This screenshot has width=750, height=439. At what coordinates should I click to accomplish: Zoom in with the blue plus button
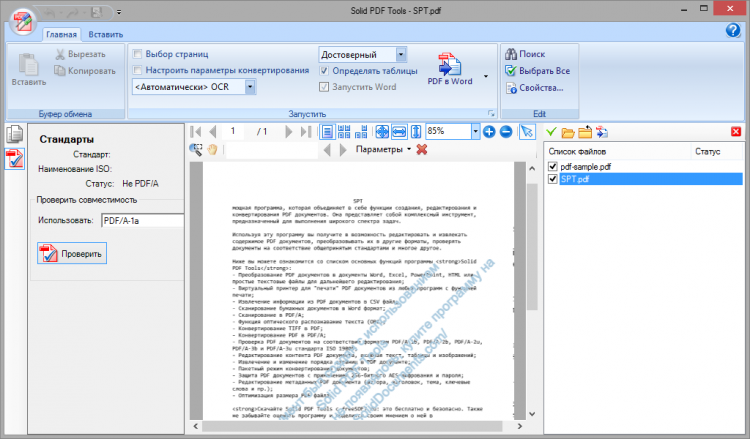489,132
